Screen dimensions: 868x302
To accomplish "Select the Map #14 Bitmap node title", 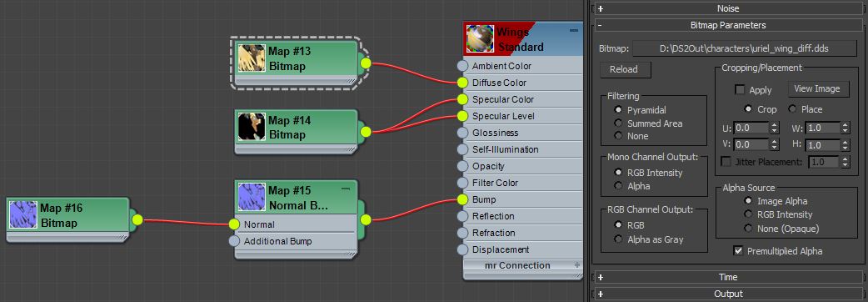I will 290,128.
